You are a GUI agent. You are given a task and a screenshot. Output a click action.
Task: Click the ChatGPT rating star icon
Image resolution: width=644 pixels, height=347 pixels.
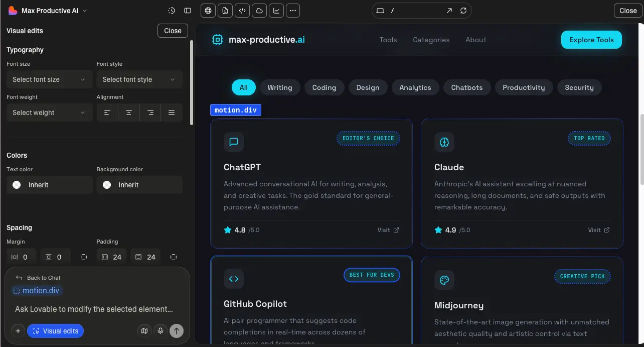point(228,230)
